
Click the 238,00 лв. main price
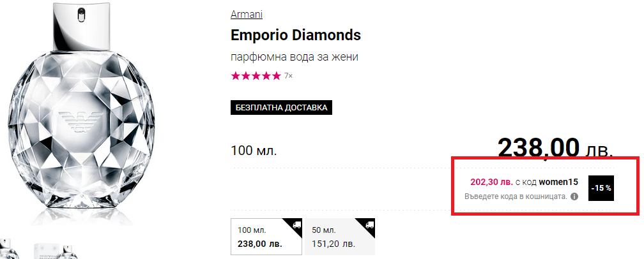555,149
